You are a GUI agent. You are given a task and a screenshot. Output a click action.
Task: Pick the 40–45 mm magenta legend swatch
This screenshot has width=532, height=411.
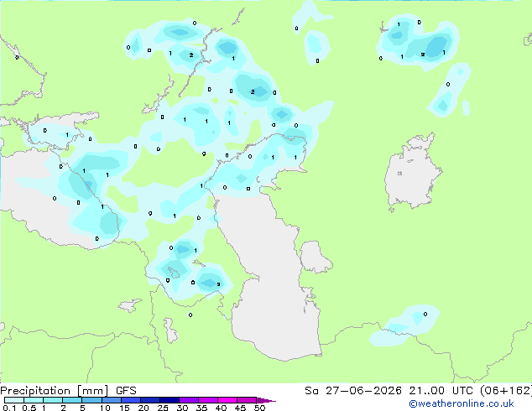click(227, 400)
